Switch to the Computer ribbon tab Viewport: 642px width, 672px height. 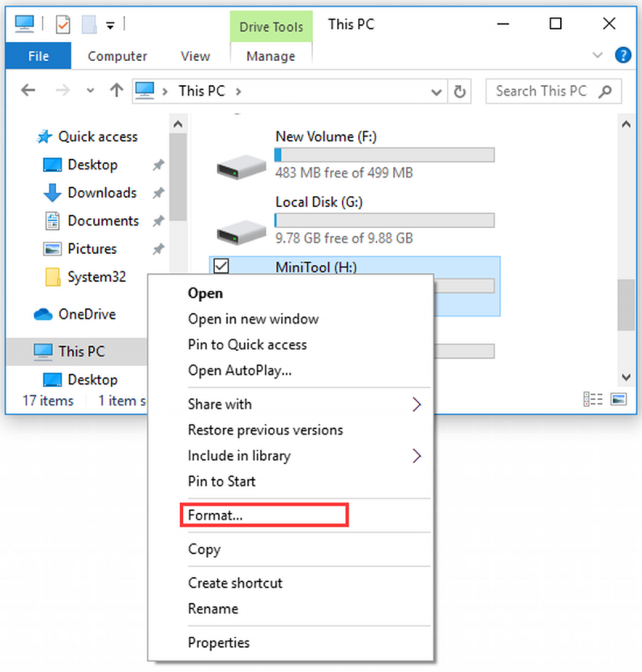pyautogui.click(x=117, y=56)
